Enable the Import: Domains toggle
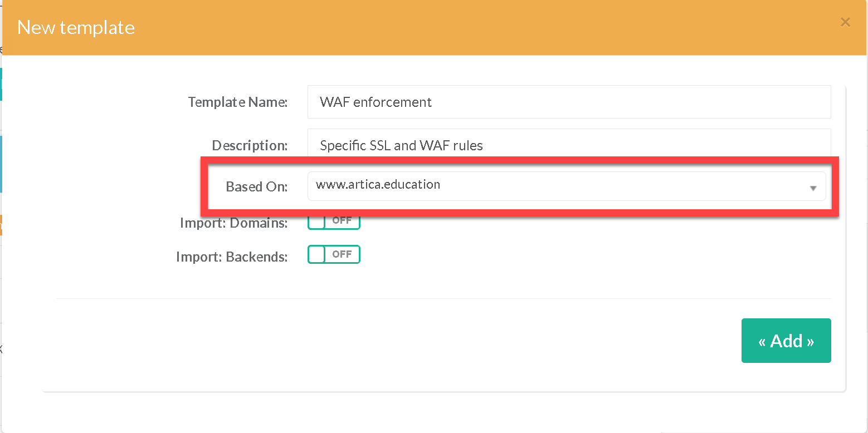Image resolution: width=868 pixels, height=433 pixels. pyautogui.click(x=334, y=221)
